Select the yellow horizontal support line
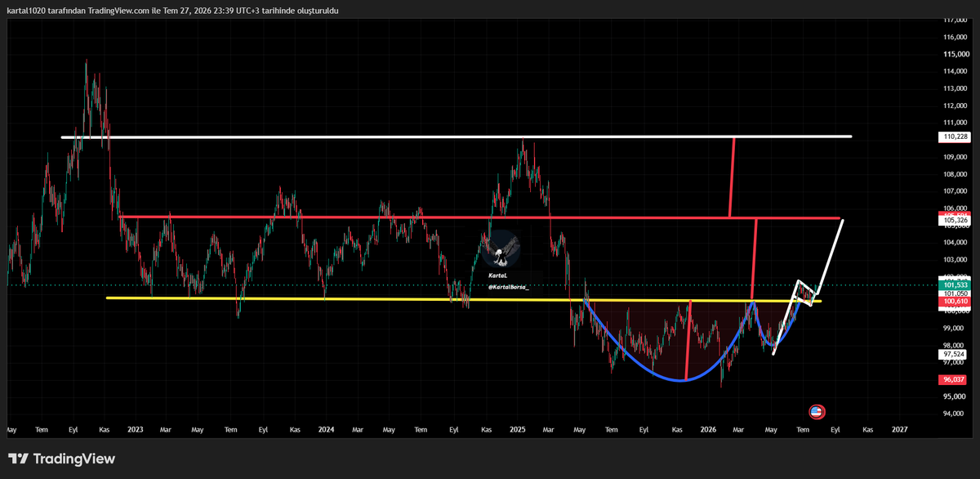This screenshot has height=479, width=980. pyautogui.click(x=463, y=299)
